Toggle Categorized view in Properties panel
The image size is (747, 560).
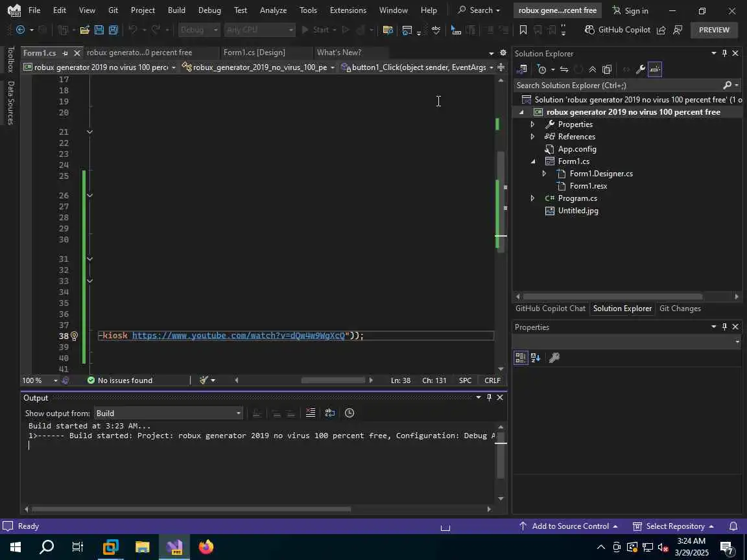tap(520, 358)
